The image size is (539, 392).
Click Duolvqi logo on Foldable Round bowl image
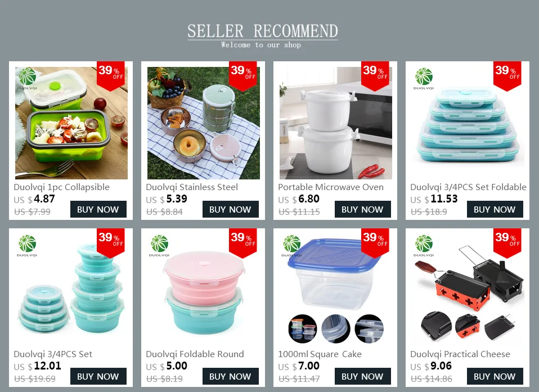pyautogui.click(x=159, y=246)
